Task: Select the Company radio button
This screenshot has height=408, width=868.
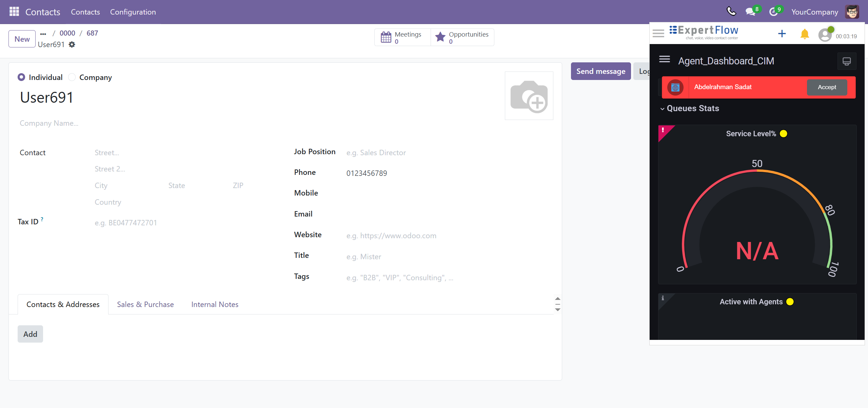Action: point(72,77)
